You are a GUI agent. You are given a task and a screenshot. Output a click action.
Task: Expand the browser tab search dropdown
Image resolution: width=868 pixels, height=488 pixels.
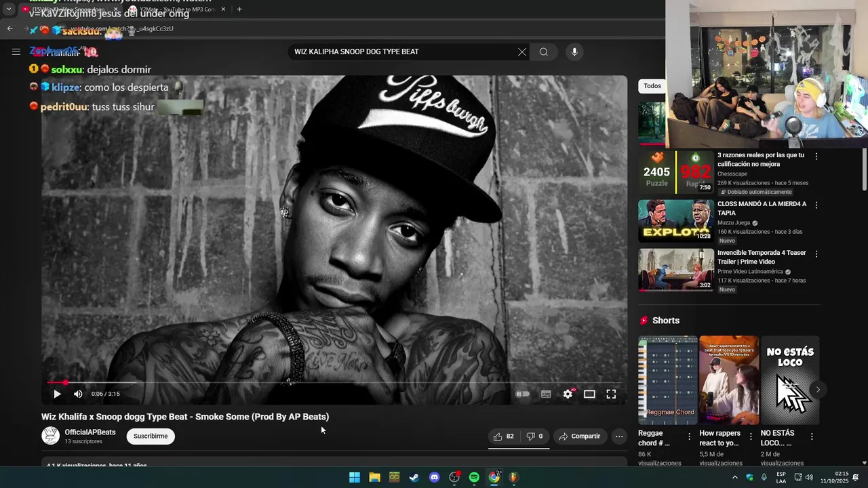9,9
